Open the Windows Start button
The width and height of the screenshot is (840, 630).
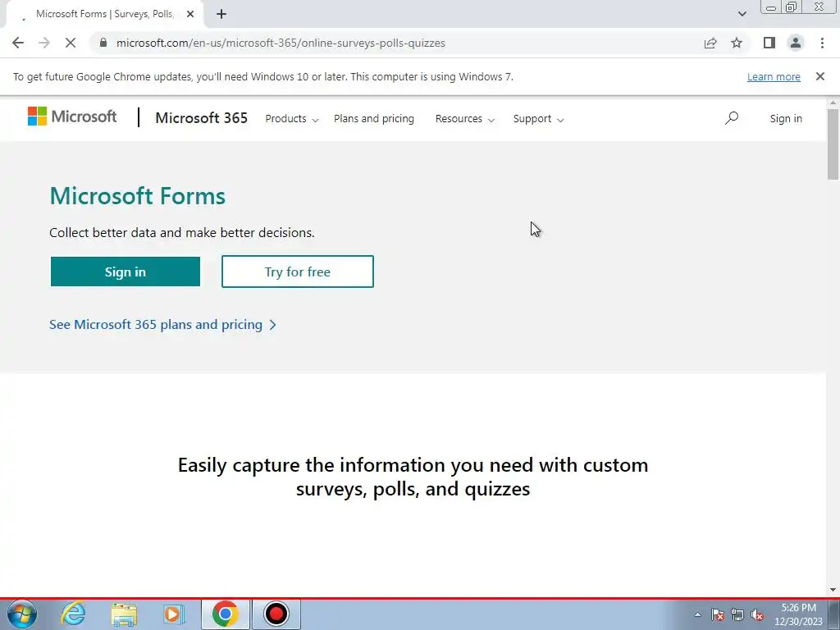(22, 614)
